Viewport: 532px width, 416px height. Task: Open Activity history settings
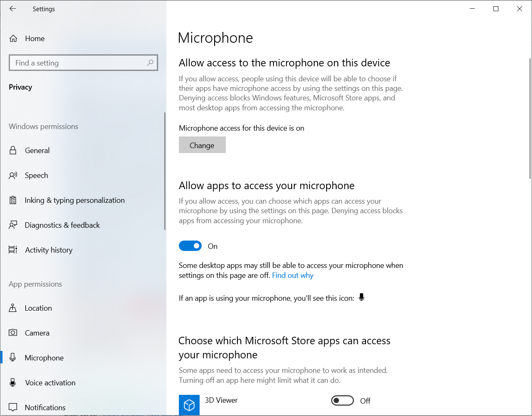[83, 250]
